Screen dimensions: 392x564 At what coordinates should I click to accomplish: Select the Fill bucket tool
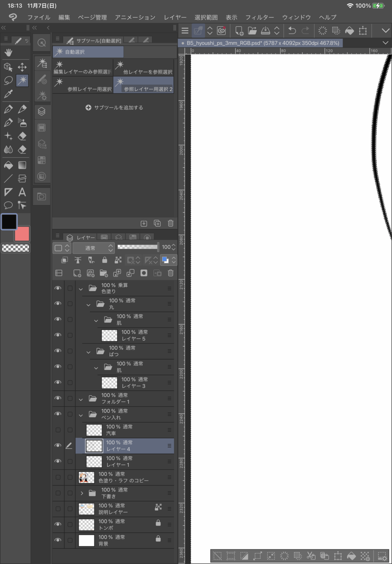click(8, 165)
